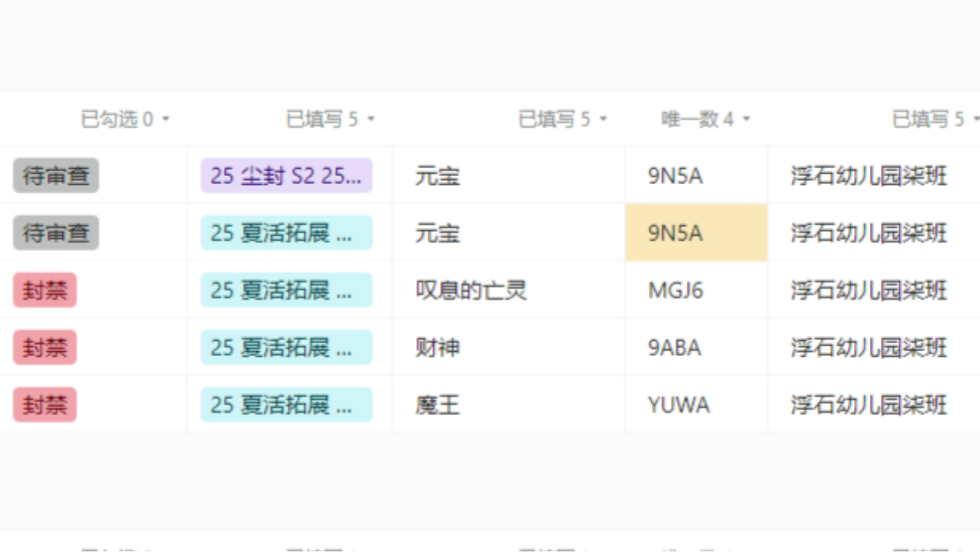Viewport: 980px width, 552px height.
Task: Select 浮石幼儿园柒班 cell in the 9ABA row
Action: (x=869, y=348)
